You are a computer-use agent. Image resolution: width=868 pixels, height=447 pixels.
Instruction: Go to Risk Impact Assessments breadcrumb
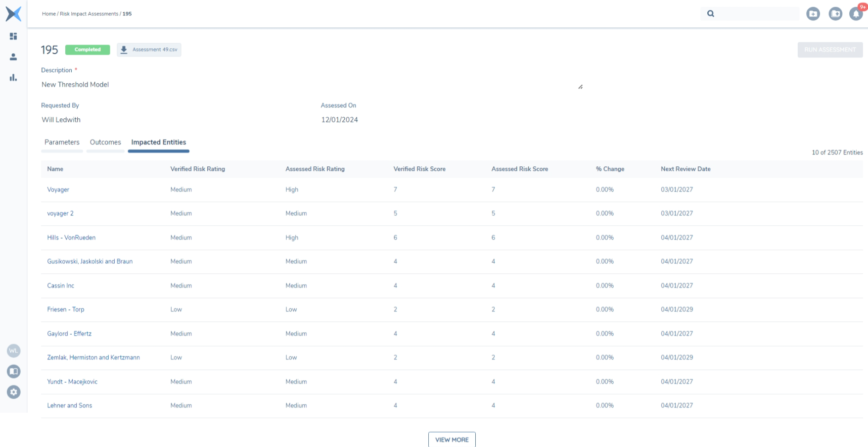coord(89,14)
